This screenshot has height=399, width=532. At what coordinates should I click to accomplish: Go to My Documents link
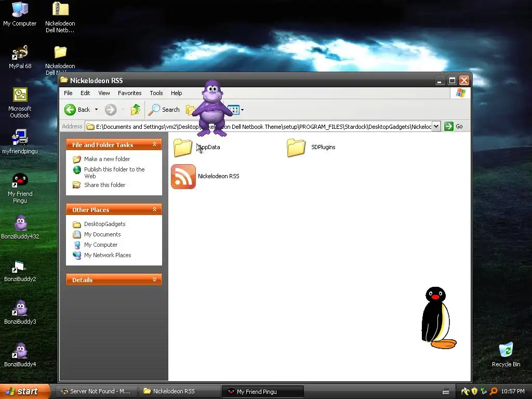pos(102,234)
